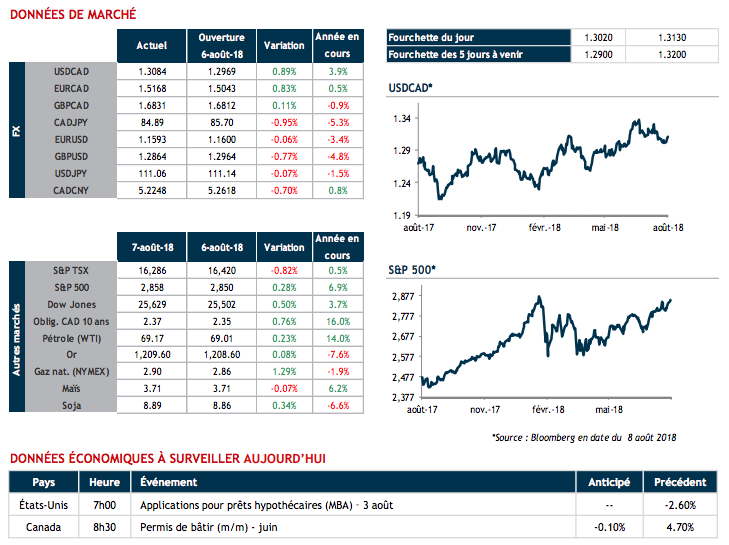Click the "DONNÉES ÉCONOMIQUES À SURVEILLER AUJOURD'HUI" heading
Viewport: 729px width, 545px height.
(167, 459)
